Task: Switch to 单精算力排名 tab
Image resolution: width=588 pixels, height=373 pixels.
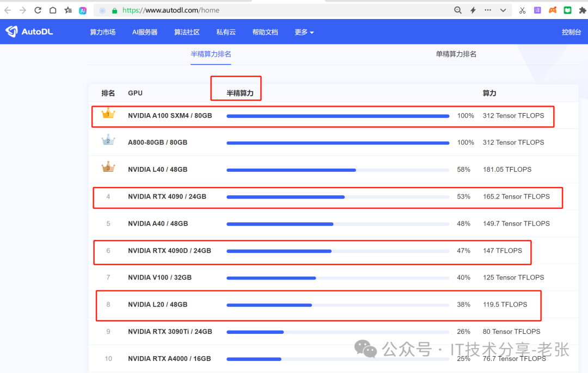Action: pyautogui.click(x=456, y=54)
